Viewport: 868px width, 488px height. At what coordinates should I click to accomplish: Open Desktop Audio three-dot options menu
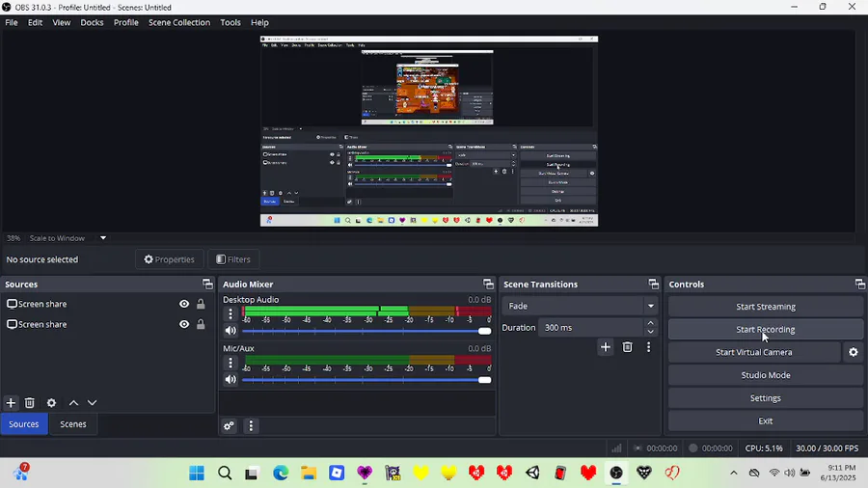click(x=231, y=313)
